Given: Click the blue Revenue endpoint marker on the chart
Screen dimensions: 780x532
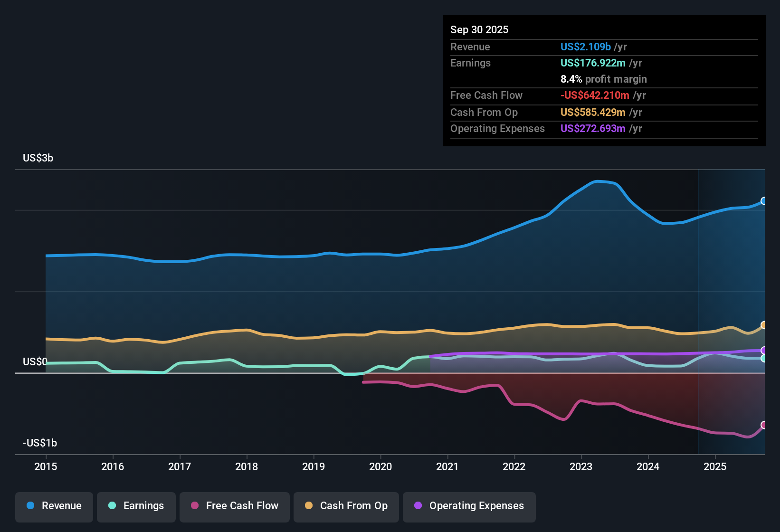Looking at the screenshot, I should point(764,201).
